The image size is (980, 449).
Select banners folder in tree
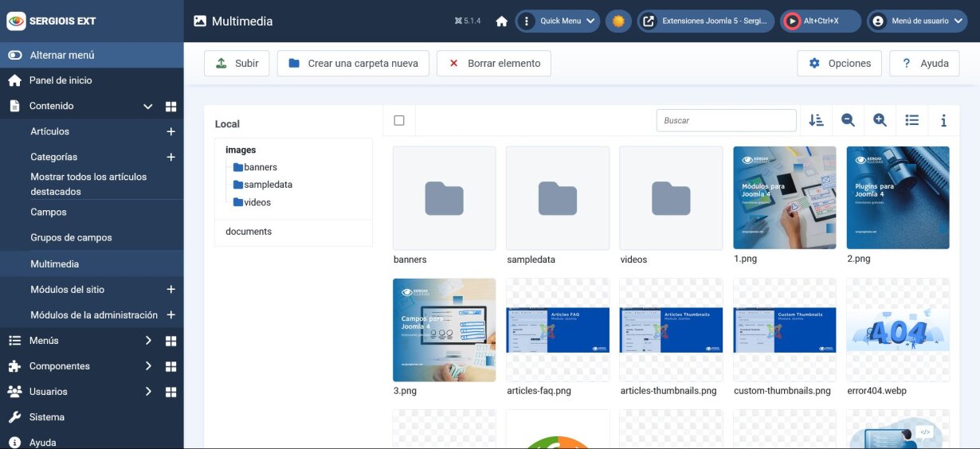(255, 167)
